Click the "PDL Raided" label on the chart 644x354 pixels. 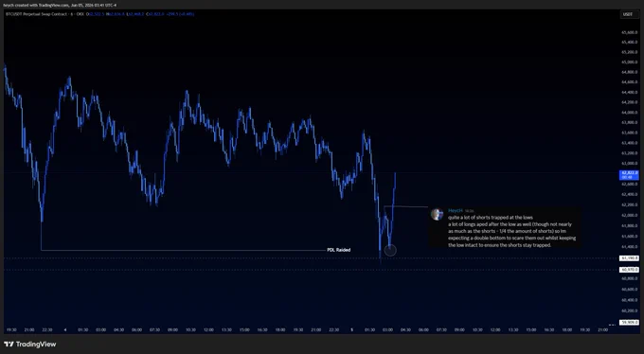338,250
